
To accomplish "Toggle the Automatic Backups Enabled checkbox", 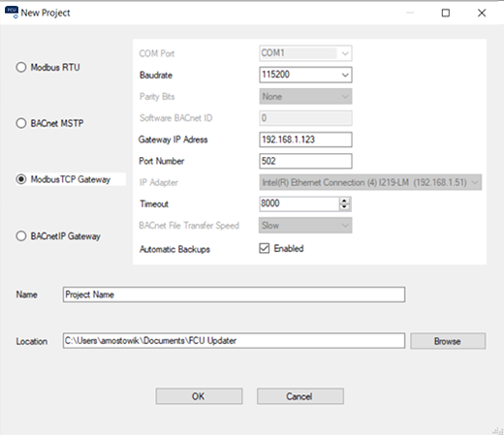I will [x=264, y=248].
